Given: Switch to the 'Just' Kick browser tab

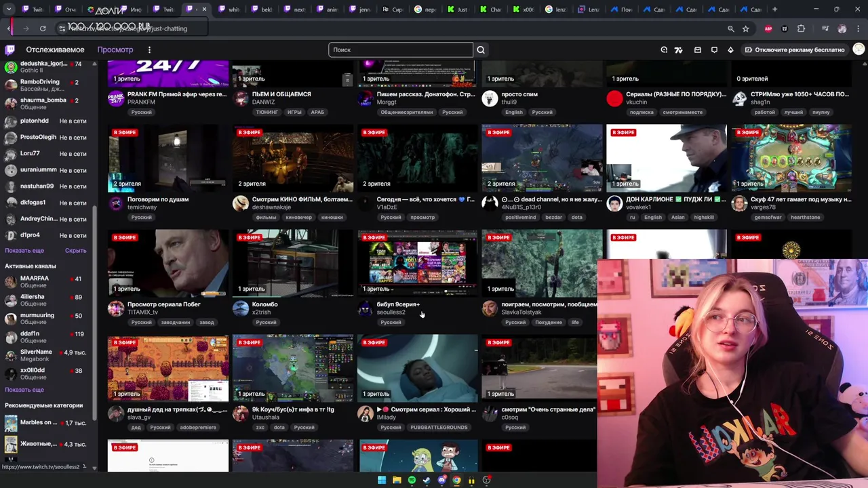Looking at the screenshot, I should click(457, 9).
